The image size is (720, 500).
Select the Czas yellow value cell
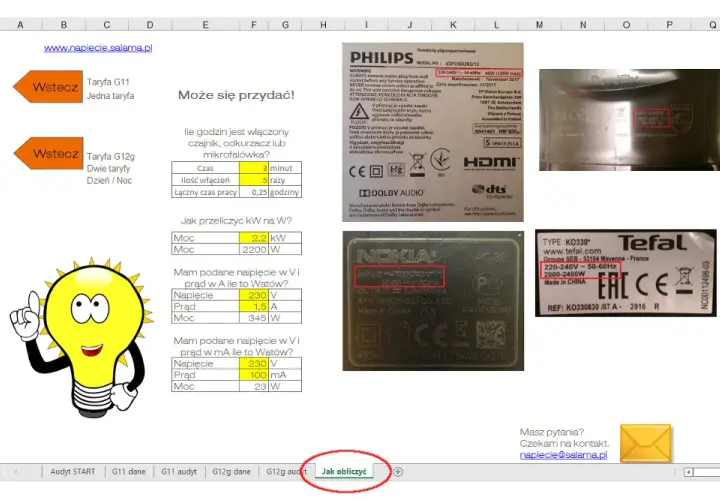click(253, 168)
